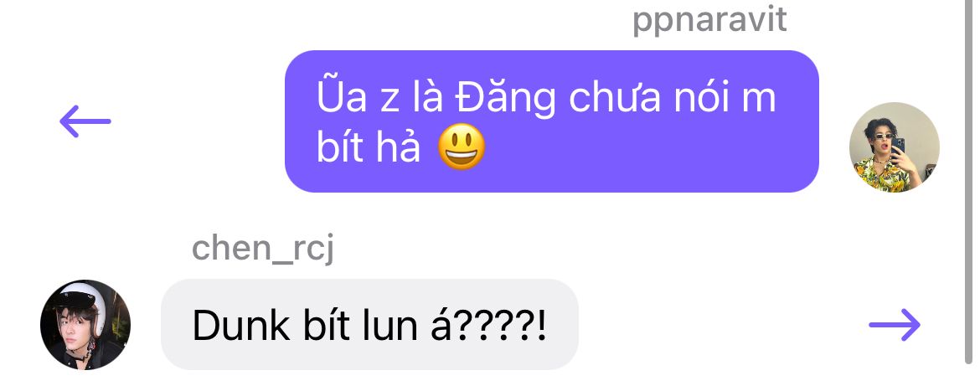980x386 pixels.
Task: Click the word "Đăng" in purple bubble
Action: point(505,99)
